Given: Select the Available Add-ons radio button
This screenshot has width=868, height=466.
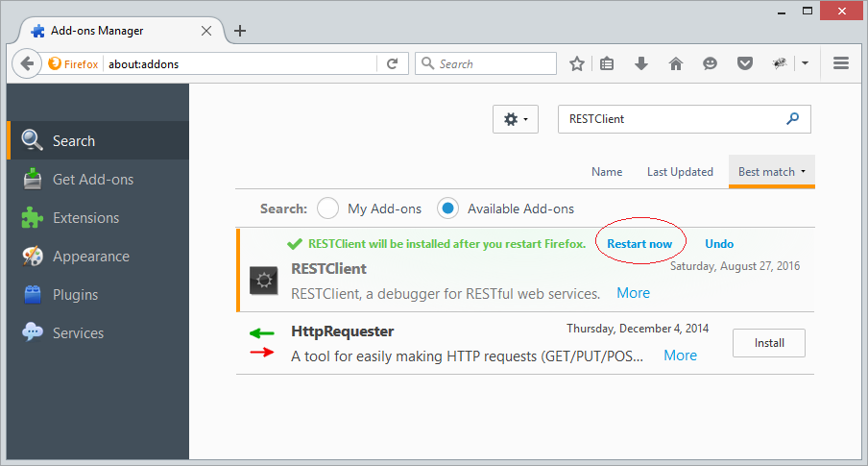Looking at the screenshot, I should click(x=447, y=208).
